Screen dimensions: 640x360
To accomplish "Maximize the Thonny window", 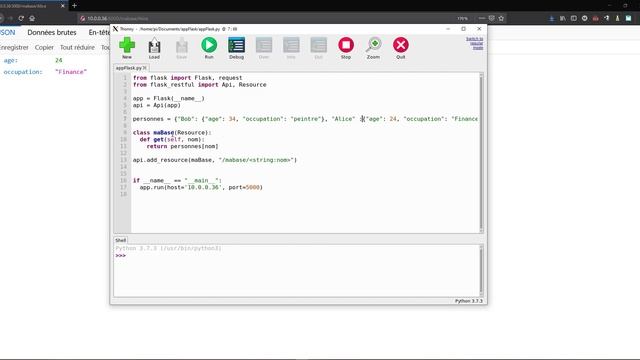I will click(x=463, y=29).
